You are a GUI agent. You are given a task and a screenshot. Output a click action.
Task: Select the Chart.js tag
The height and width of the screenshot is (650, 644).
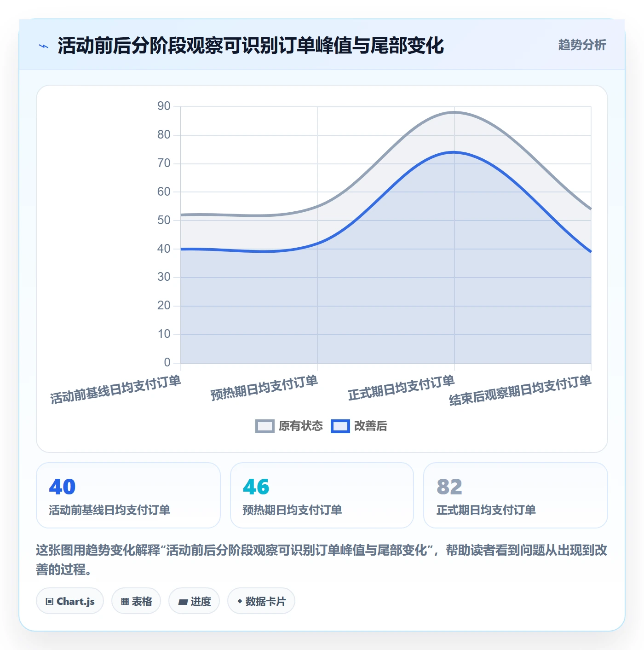[x=70, y=601]
